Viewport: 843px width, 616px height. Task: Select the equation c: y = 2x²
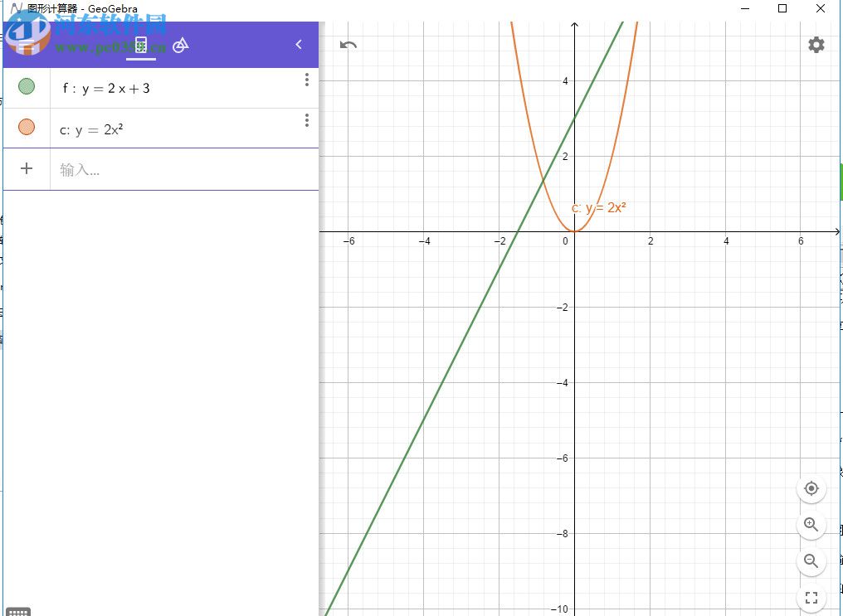(x=91, y=129)
